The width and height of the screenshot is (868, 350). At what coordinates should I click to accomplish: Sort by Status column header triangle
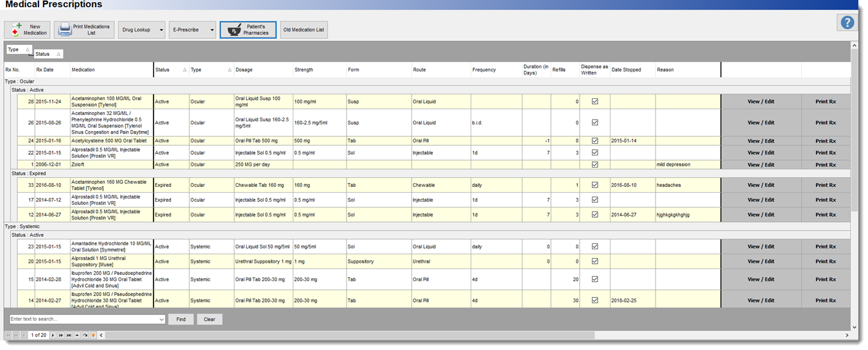click(185, 69)
